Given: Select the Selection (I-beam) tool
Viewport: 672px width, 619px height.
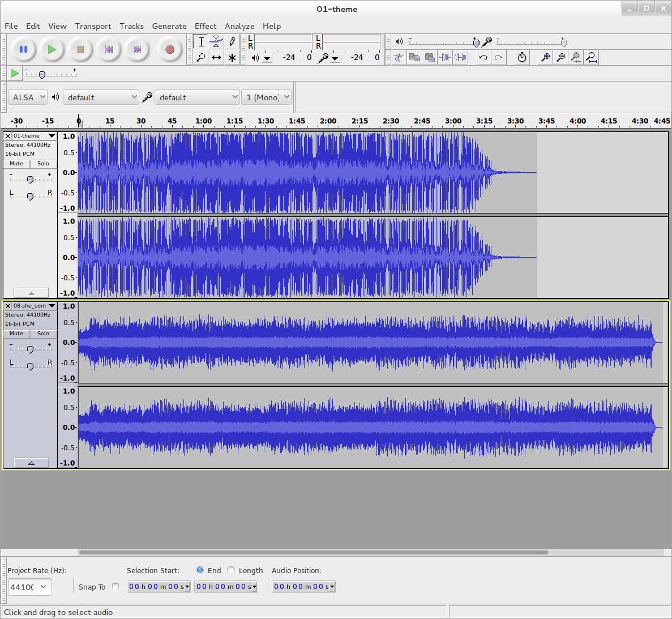Looking at the screenshot, I should (x=201, y=41).
